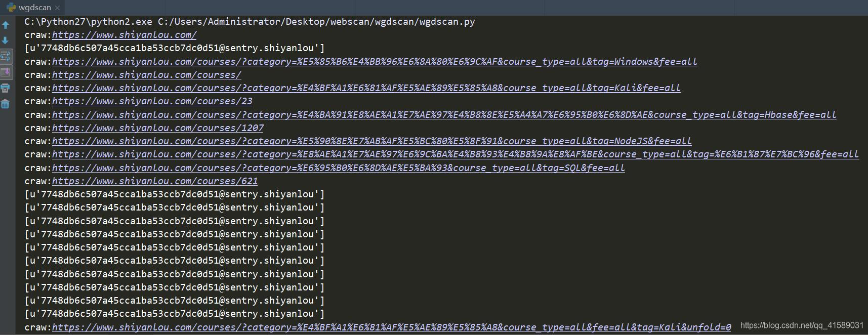Open the courses link with tag=Kali&fee=all ending
Image resolution: width=868 pixels, height=335 pixels.
366,88
